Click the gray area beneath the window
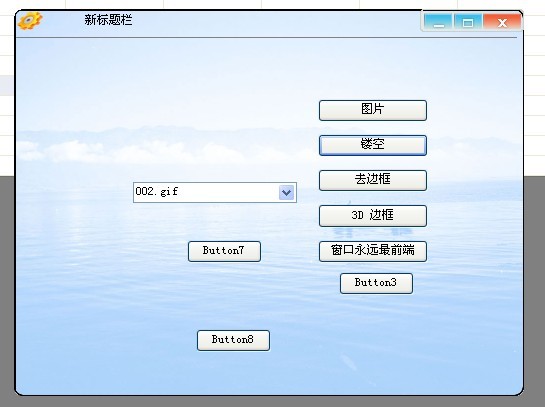The width and height of the screenshot is (545, 407). (271, 401)
